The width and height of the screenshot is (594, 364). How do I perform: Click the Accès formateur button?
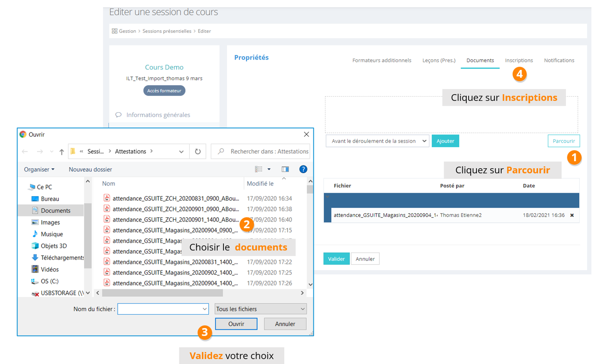pyautogui.click(x=164, y=91)
